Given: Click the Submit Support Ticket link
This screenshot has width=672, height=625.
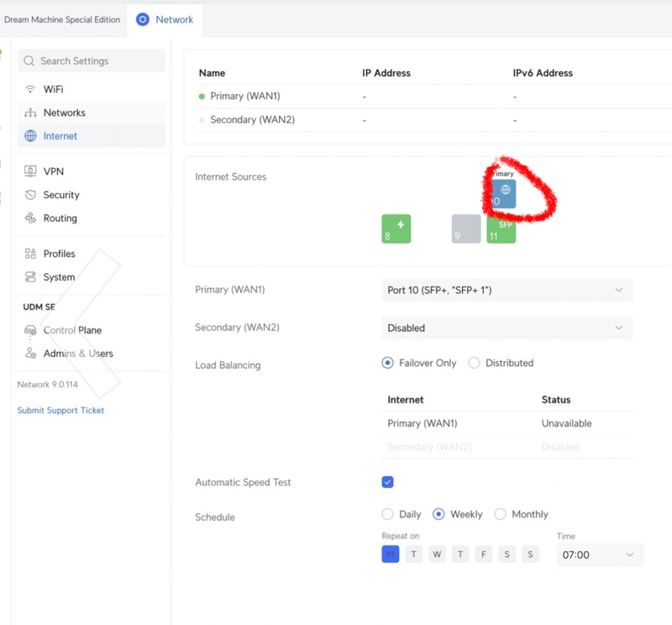Looking at the screenshot, I should pyautogui.click(x=60, y=411).
